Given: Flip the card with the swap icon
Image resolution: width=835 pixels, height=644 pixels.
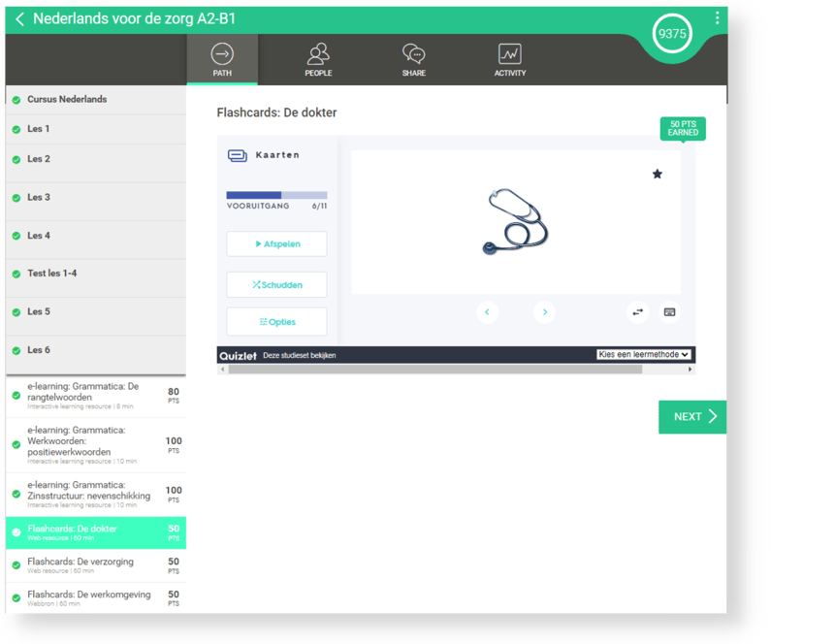Looking at the screenshot, I should point(637,312).
